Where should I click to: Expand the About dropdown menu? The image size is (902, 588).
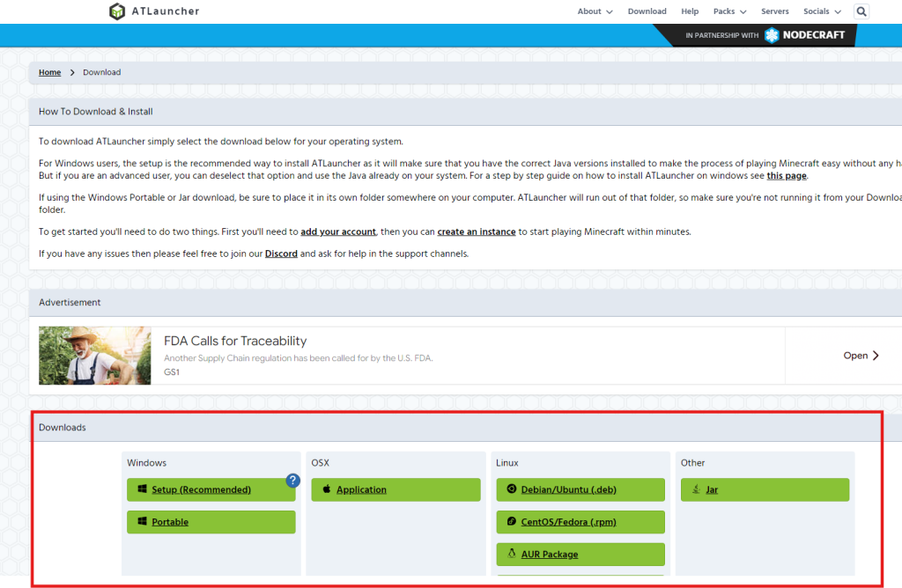(595, 11)
